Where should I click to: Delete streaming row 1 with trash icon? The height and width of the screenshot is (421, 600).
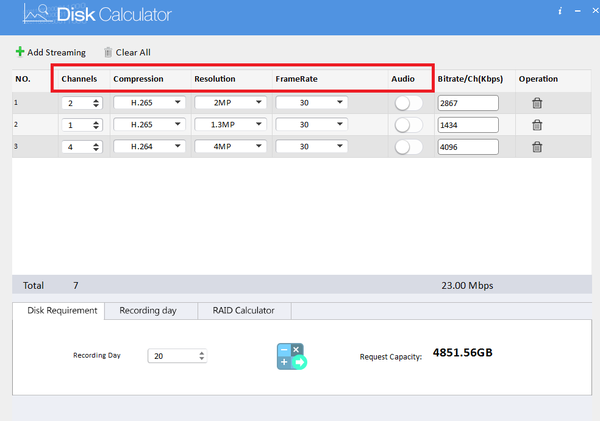(x=537, y=102)
